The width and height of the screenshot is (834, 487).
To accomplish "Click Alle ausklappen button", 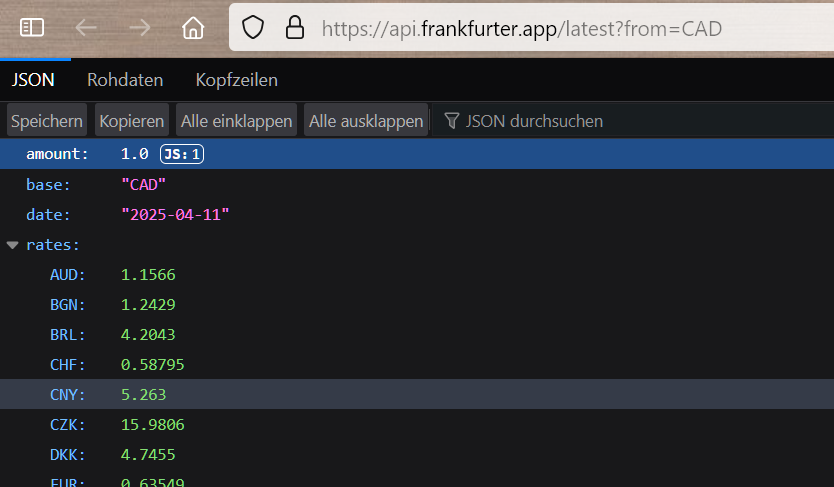I will 366,121.
